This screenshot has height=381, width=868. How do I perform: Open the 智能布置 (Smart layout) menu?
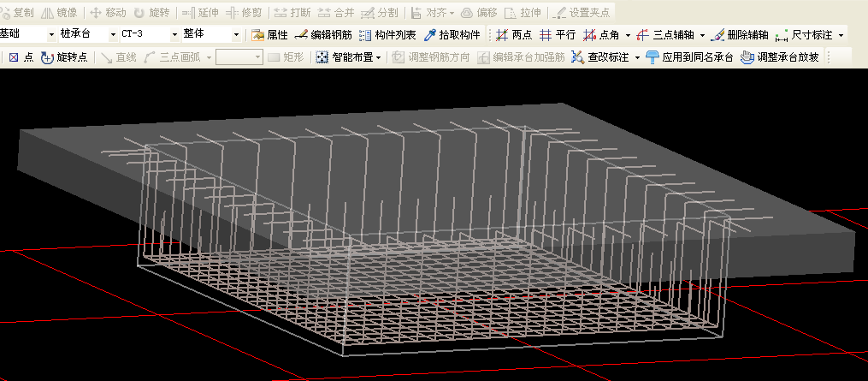coord(349,57)
